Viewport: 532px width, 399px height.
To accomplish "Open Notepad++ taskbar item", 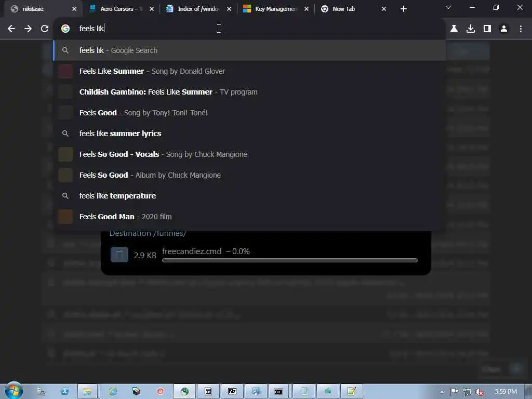I will pyautogui.click(x=351, y=392).
